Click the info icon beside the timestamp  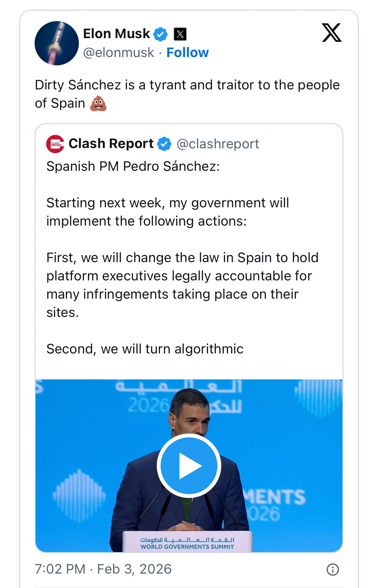332,569
